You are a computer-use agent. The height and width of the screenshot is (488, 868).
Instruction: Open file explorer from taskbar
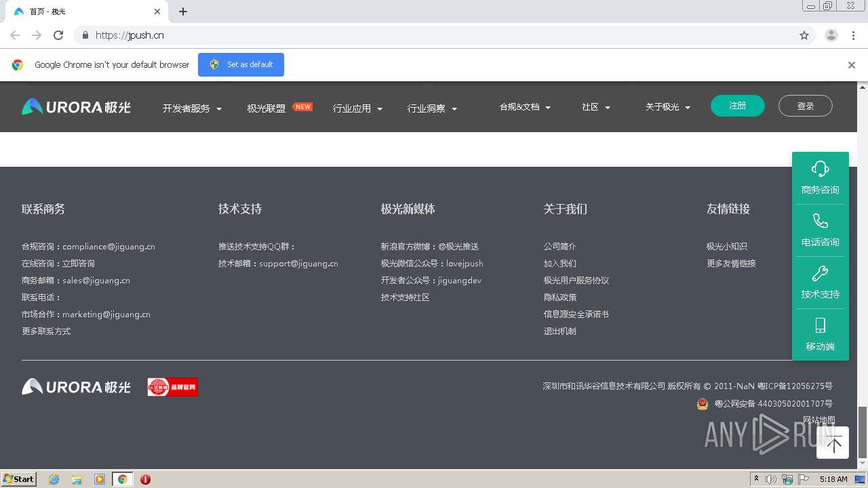click(77, 479)
